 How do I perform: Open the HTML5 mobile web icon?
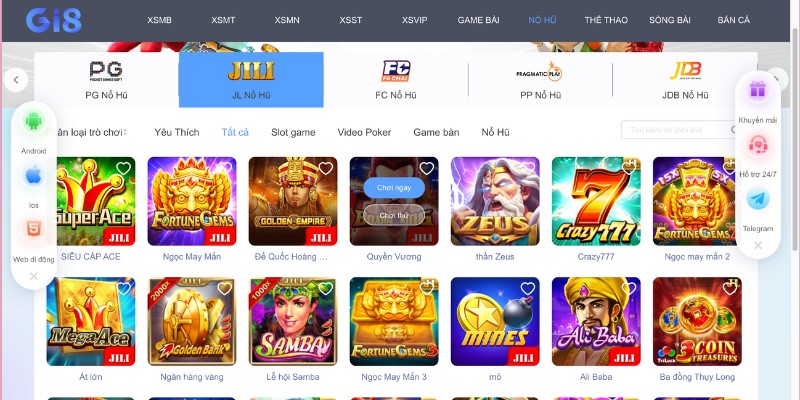(34, 229)
